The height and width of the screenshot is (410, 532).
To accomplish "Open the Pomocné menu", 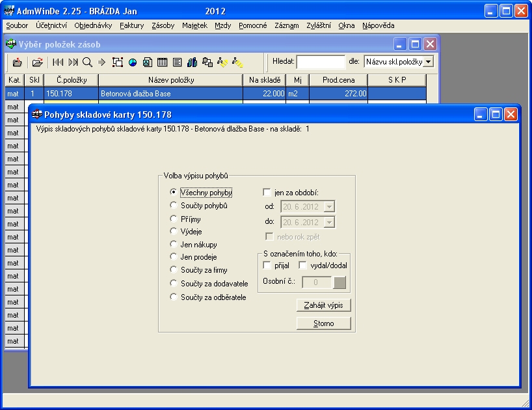I will coord(253,25).
